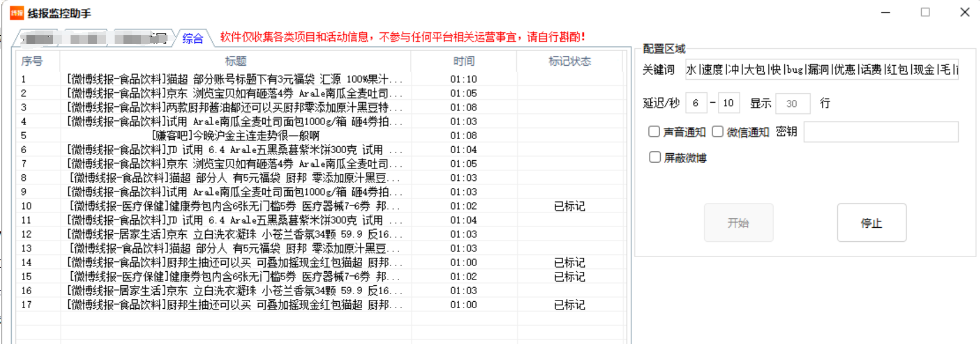980x344 pixels.
Task: Click the 密钥 secret key input box
Action: coord(880,131)
